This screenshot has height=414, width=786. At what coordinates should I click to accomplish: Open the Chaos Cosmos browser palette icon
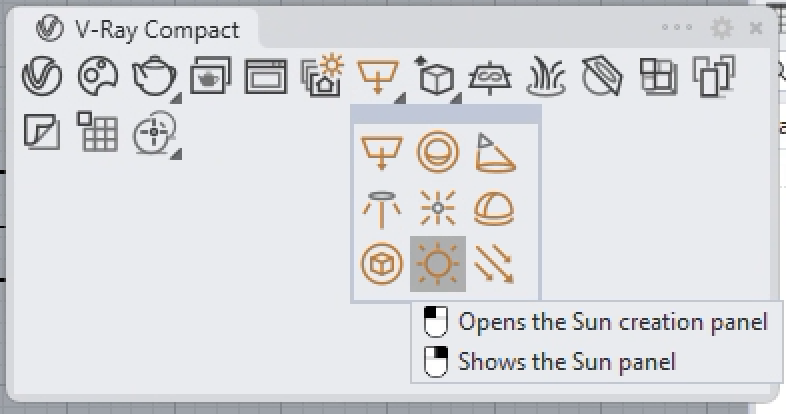[98, 76]
